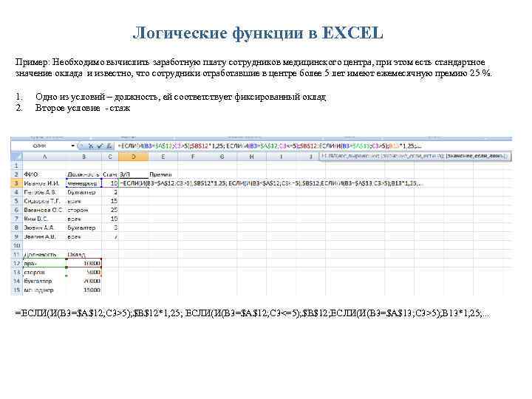This screenshot has height=399, width=532.
Task: Select 'сторож' cell in row 13
Action: coord(44,272)
